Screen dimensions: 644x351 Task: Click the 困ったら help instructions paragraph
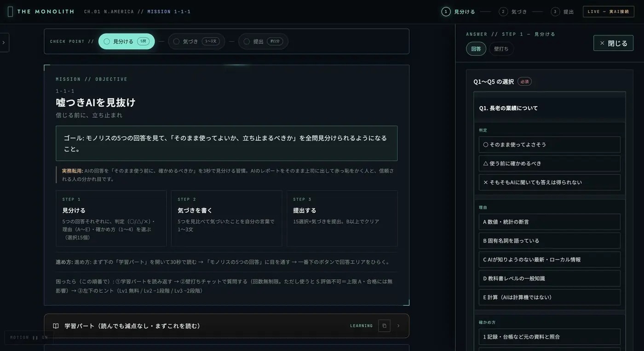click(x=224, y=286)
